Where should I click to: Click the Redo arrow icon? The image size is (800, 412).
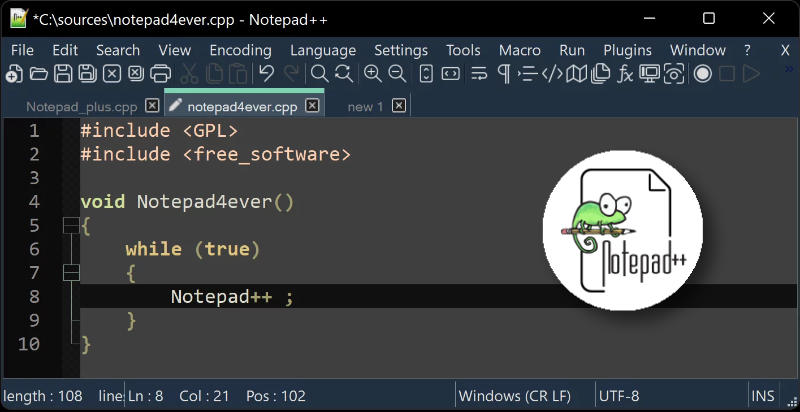(291, 74)
